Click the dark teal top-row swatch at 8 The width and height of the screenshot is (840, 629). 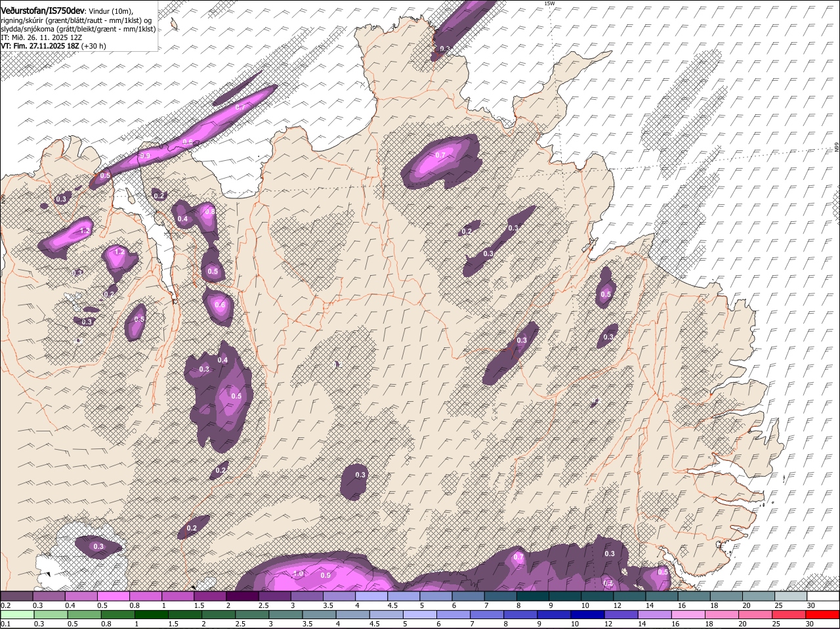tap(532, 596)
